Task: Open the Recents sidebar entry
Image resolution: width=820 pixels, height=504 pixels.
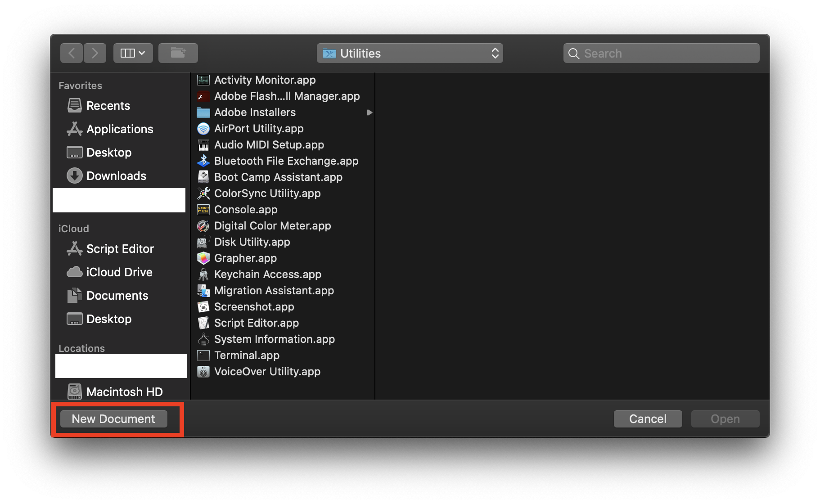Action: pos(108,105)
